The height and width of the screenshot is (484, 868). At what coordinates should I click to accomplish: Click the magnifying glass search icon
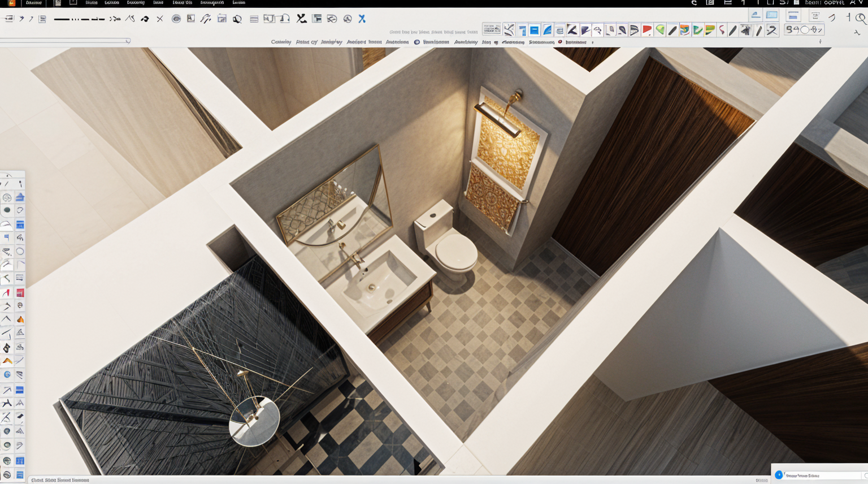pos(860,18)
